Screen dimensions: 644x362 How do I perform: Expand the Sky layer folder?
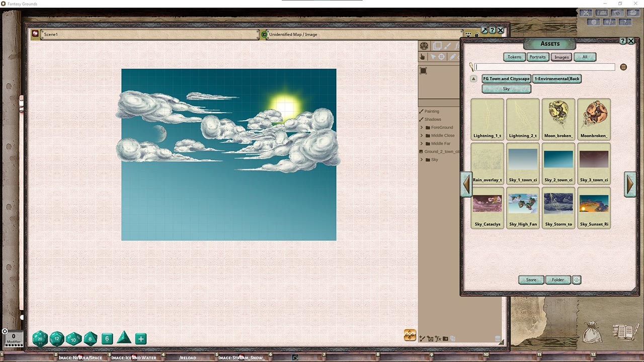pos(422,160)
